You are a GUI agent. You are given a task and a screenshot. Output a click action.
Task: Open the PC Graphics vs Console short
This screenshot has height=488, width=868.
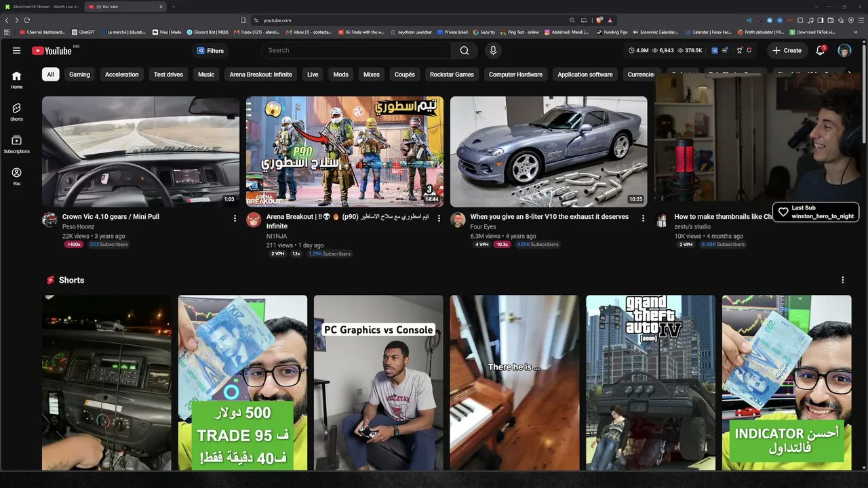pos(378,383)
